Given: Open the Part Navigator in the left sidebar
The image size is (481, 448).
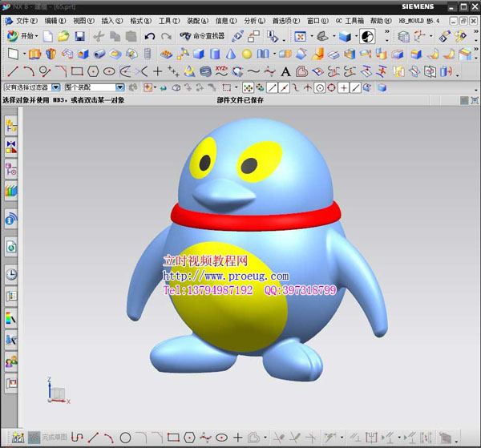Looking at the screenshot, I should click(11, 169).
